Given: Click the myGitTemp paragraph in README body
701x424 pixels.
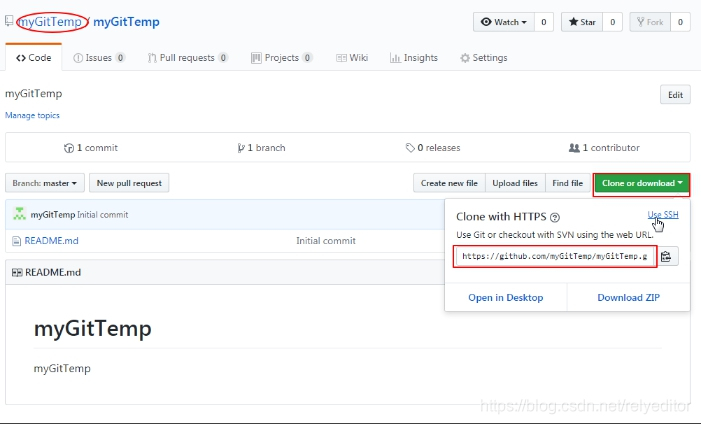Looking at the screenshot, I should pos(62,369).
